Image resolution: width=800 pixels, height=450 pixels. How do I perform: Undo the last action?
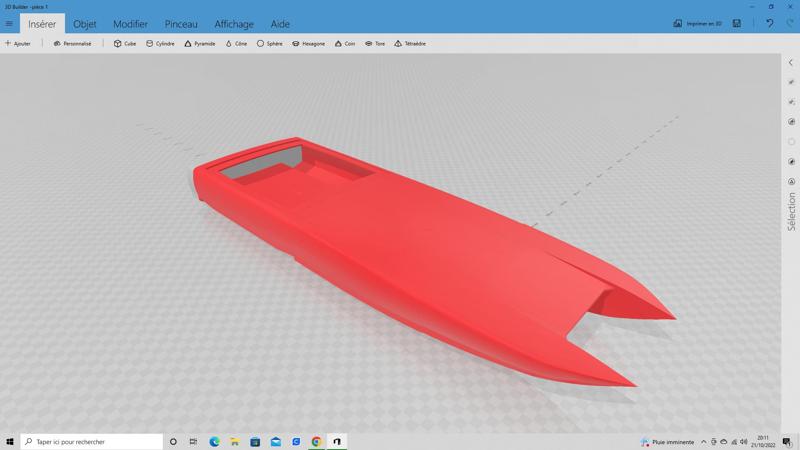tap(769, 23)
